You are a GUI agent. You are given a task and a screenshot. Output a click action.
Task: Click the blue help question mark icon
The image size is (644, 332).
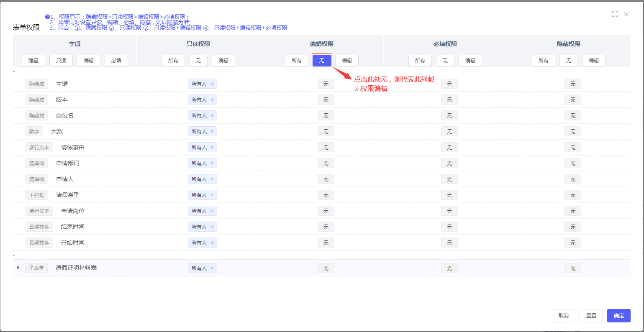pos(47,17)
